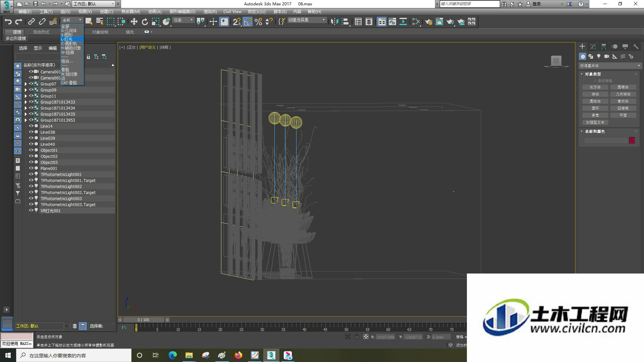Screen dimensions: 644x362
Task: Click the Windows Start button
Action: click(8, 355)
